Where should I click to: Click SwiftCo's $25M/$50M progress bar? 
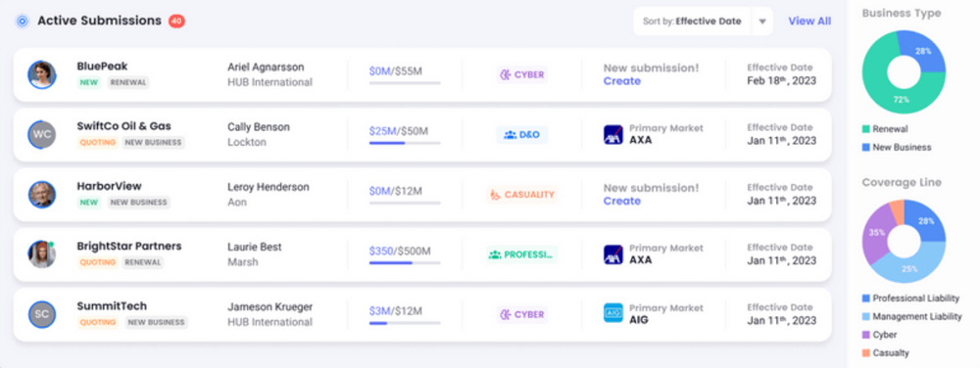coord(405,142)
